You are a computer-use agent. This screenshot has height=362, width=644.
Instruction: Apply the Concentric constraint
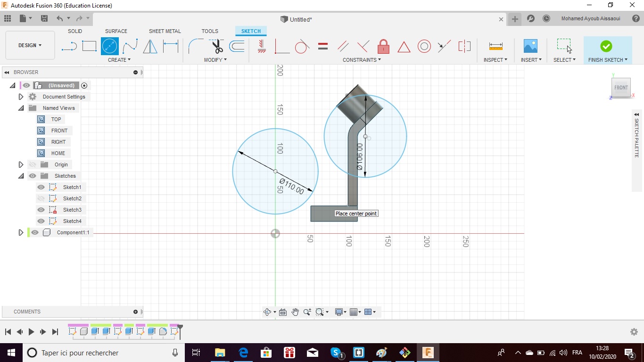click(x=424, y=46)
